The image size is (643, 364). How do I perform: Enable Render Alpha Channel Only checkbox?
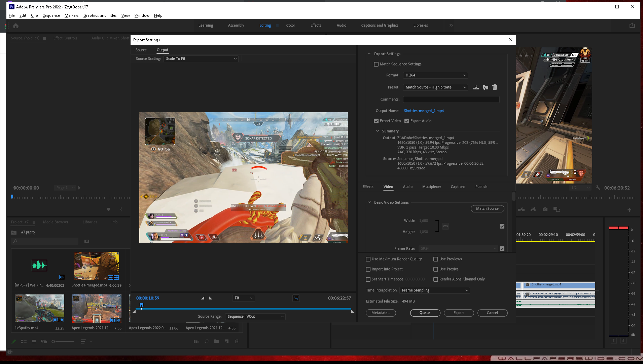(436, 279)
